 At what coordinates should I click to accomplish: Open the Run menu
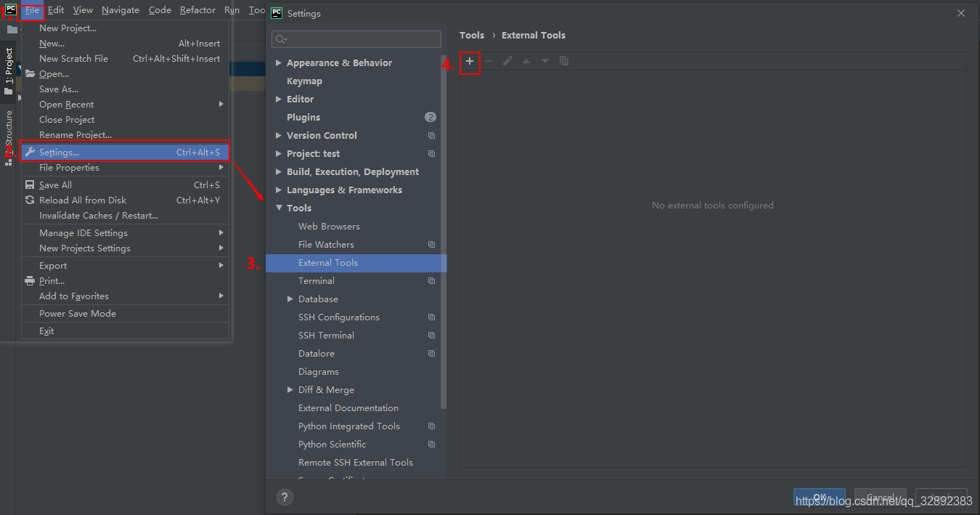[232, 10]
